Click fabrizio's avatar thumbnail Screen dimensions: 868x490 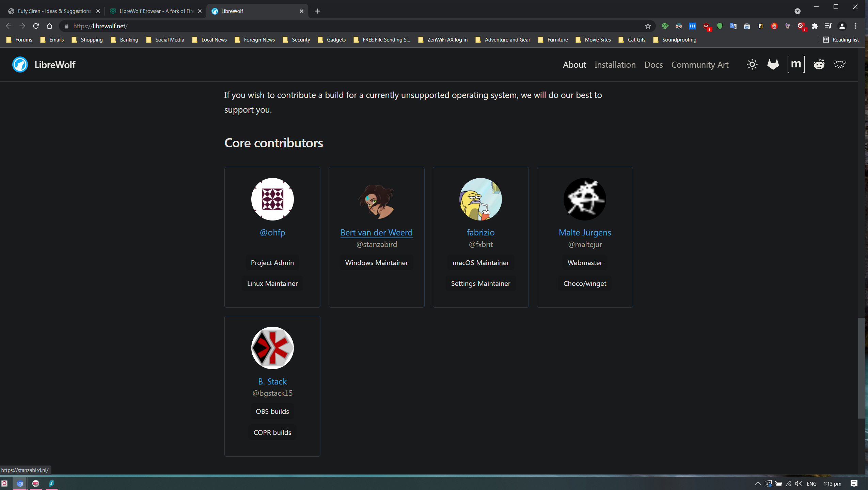(480, 199)
